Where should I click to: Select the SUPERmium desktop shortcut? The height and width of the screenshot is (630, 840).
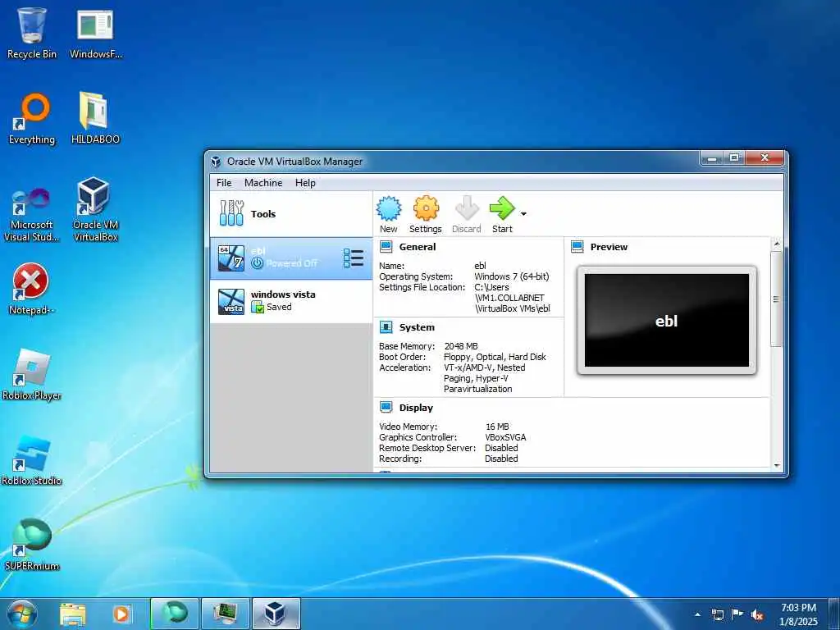[x=32, y=545]
